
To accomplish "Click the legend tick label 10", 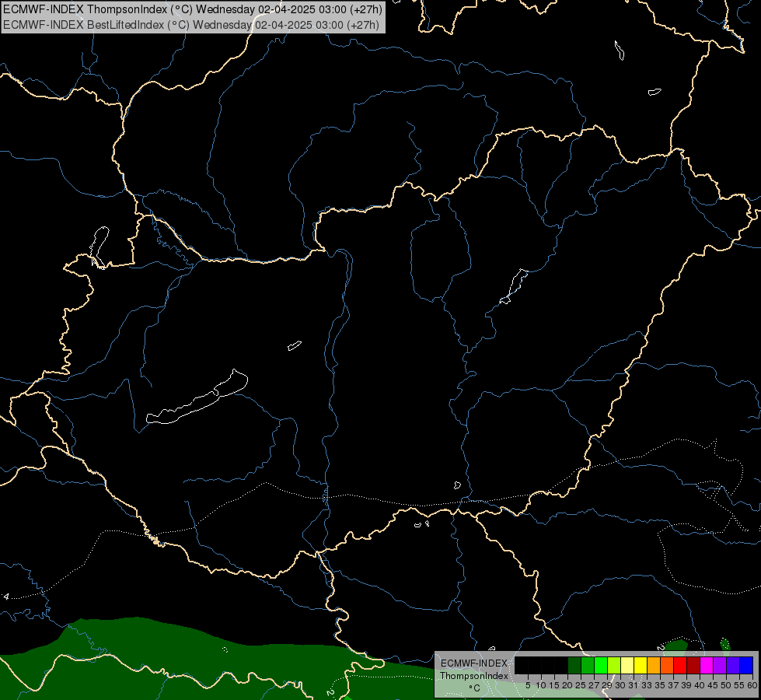I will (x=541, y=685).
